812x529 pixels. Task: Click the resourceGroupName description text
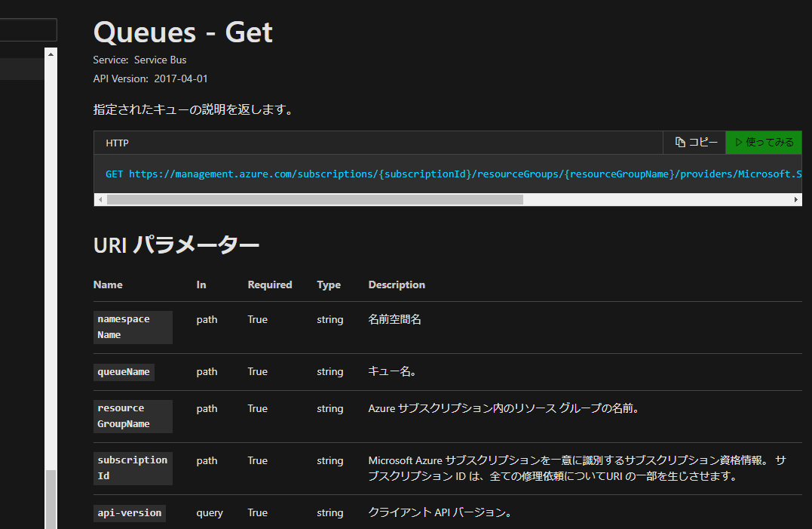click(x=505, y=409)
